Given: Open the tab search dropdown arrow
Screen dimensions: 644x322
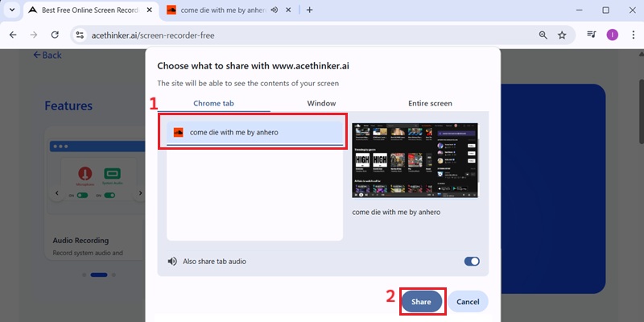Looking at the screenshot, I should [12, 10].
